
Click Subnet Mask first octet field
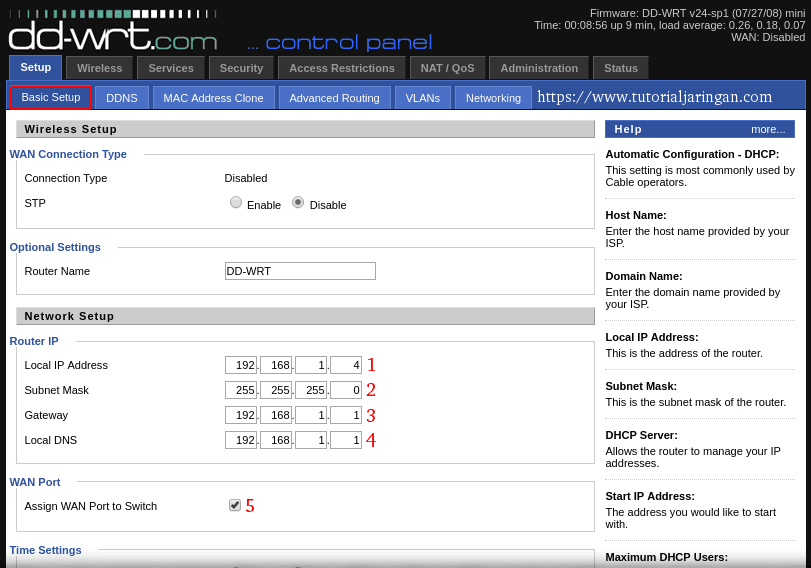pos(241,390)
